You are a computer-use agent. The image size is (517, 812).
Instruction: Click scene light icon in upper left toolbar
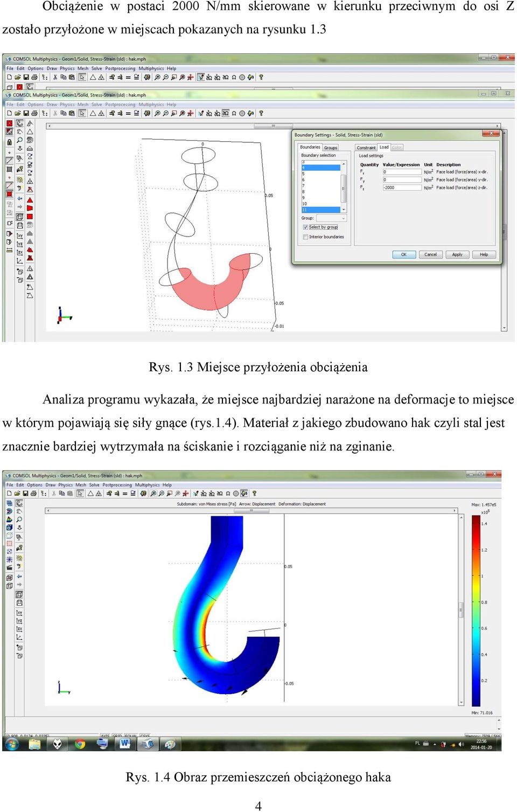pyautogui.click(x=19, y=180)
